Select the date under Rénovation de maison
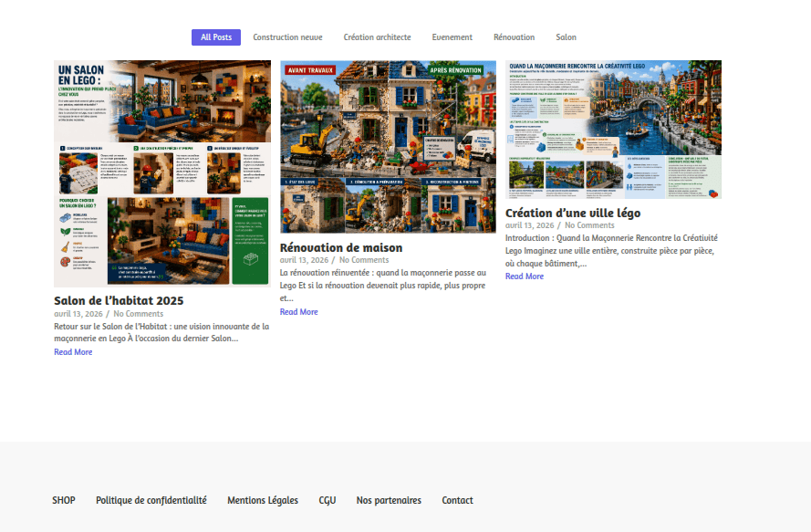The image size is (811, 532). coord(304,260)
